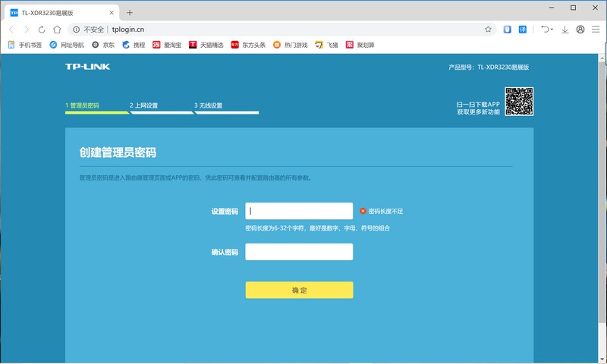Open 东方头条 bookmark

(248, 45)
